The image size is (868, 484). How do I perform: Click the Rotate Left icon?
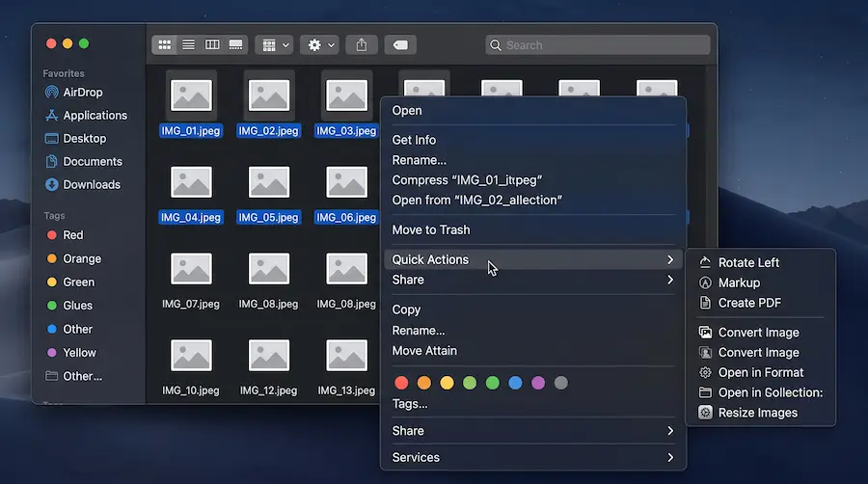point(705,263)
